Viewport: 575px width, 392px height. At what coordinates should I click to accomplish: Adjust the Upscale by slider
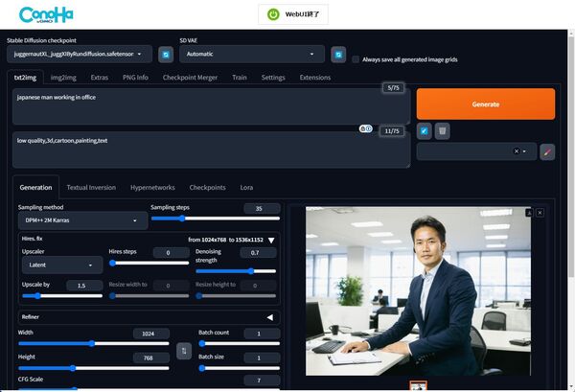pos(62,296)
